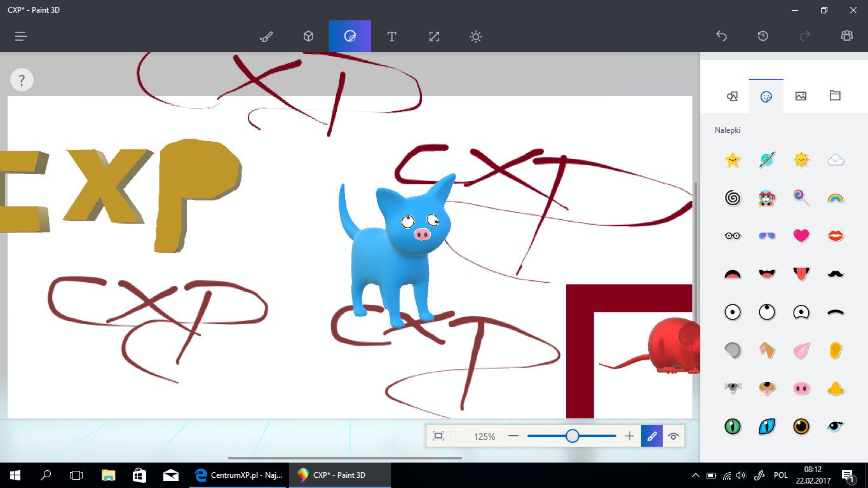Image resolution: width=868 pixels, height=488 pixels.
Task: Switch to the Textures tab
Action: click(801, 96)
